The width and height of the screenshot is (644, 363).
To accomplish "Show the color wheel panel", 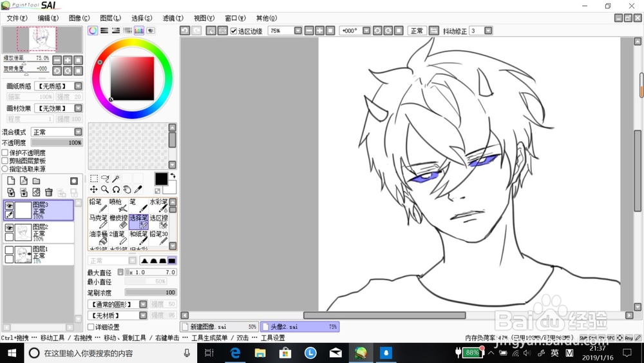I will click(x=93, y=30).
